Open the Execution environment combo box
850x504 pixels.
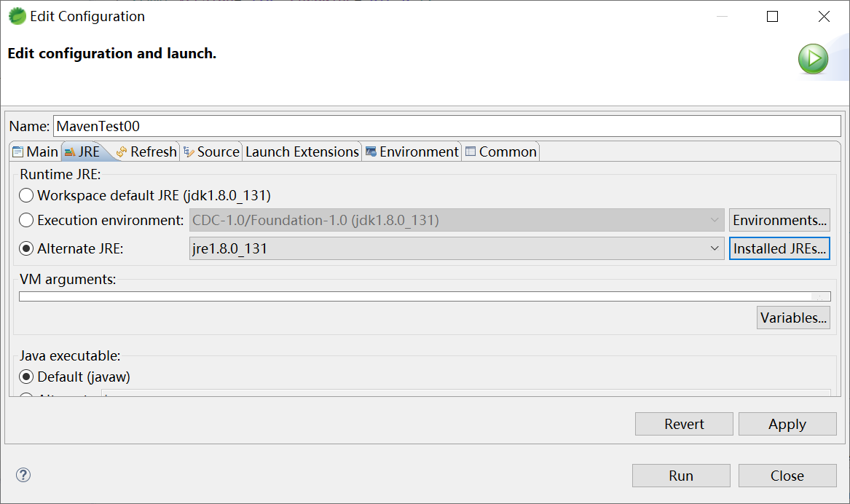[x=715, y=220]
